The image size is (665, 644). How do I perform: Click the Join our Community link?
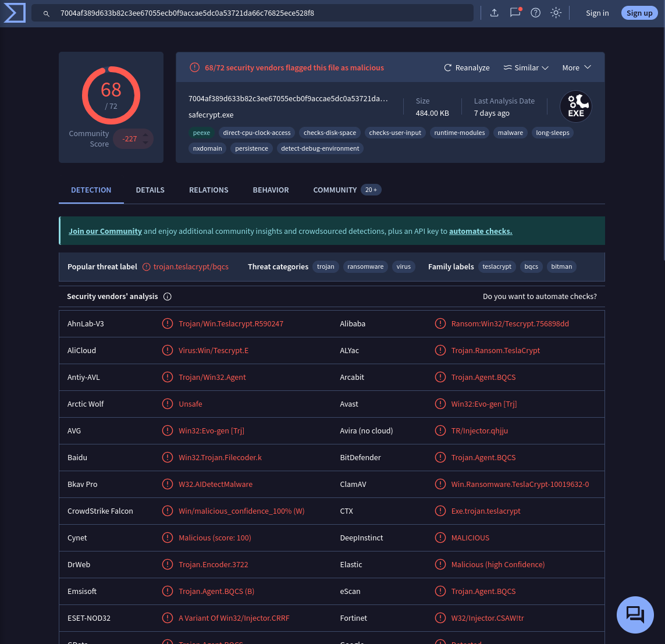(105, 231)
